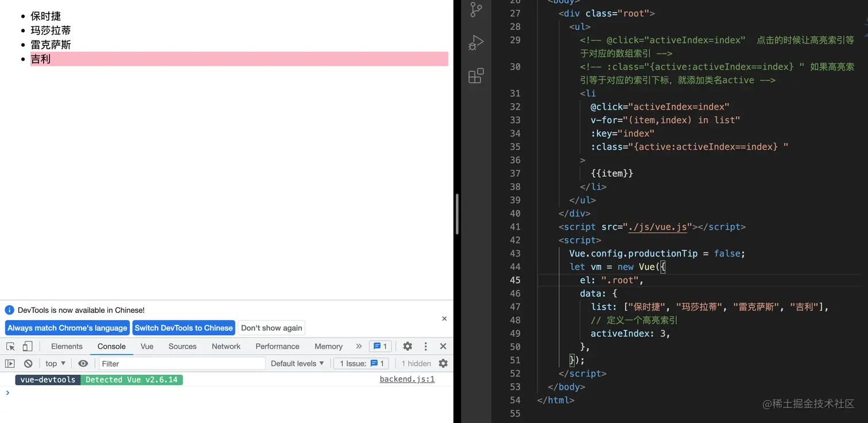This screenshot has width=868, height=423.
Task: Click the Detected Vue v2.6.14 message
Action: click(x=131, y=379)
